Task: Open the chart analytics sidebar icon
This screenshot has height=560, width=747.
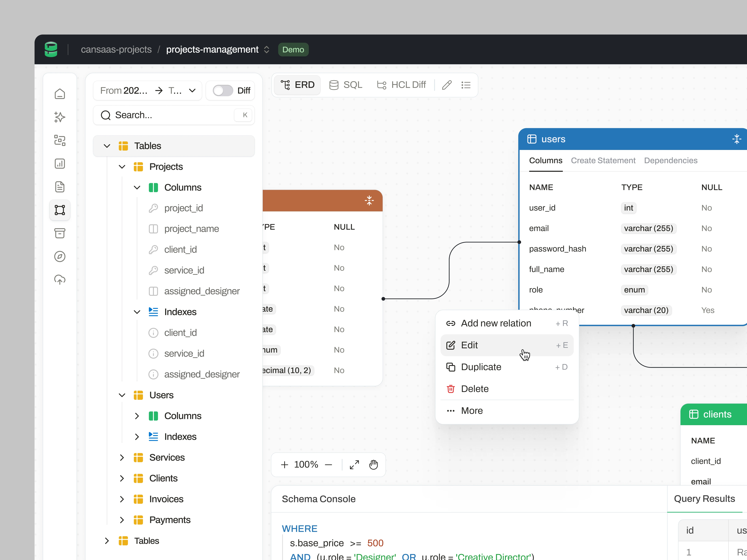Action: 60,164
